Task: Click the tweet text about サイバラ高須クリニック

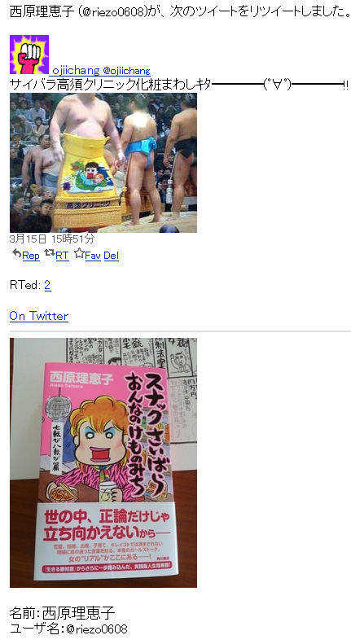Action: 179,85
